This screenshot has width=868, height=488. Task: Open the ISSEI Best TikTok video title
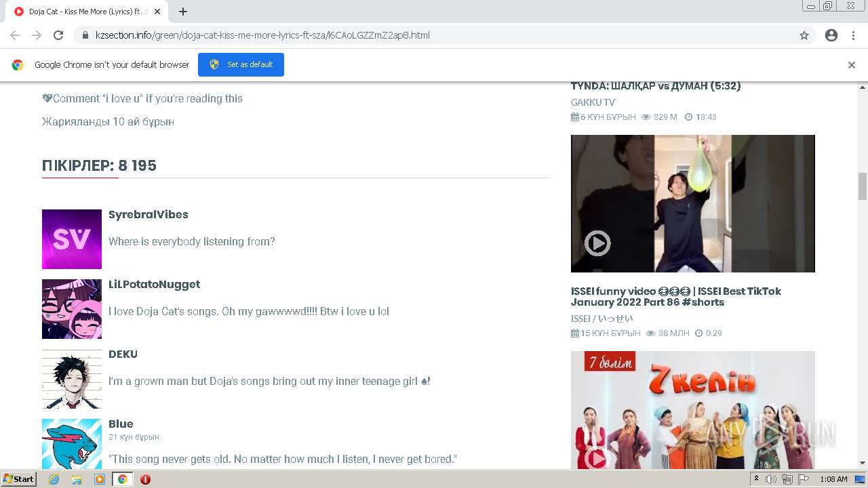click(676, 297)
